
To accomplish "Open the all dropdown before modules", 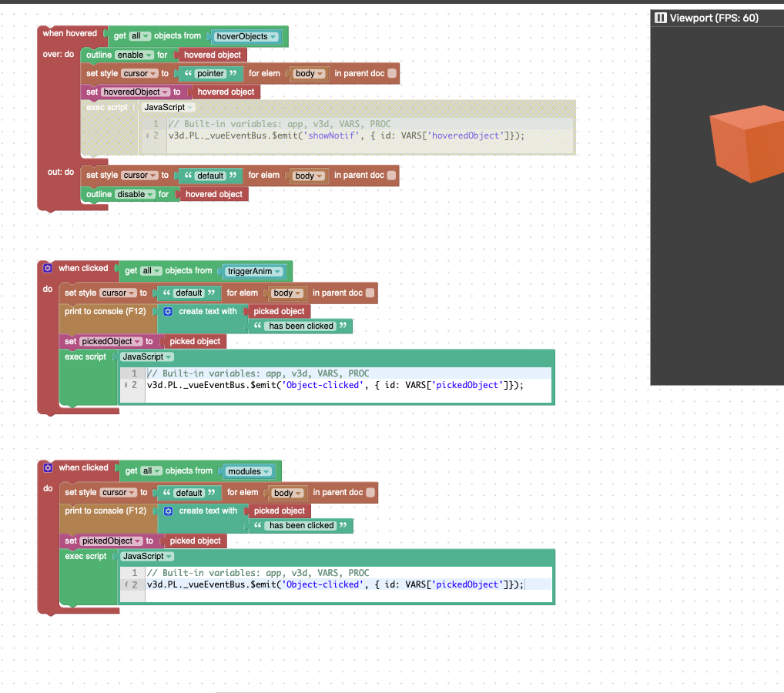I will 152,471.
